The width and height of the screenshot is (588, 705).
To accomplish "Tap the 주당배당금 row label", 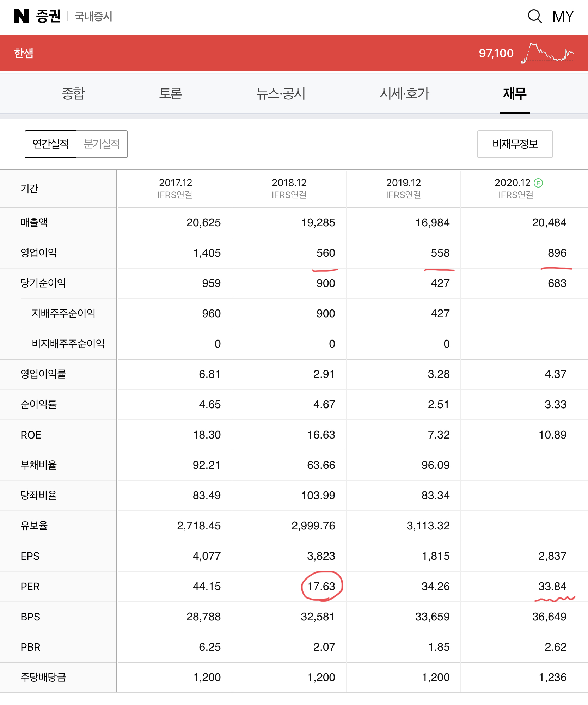I will point(43,677).
